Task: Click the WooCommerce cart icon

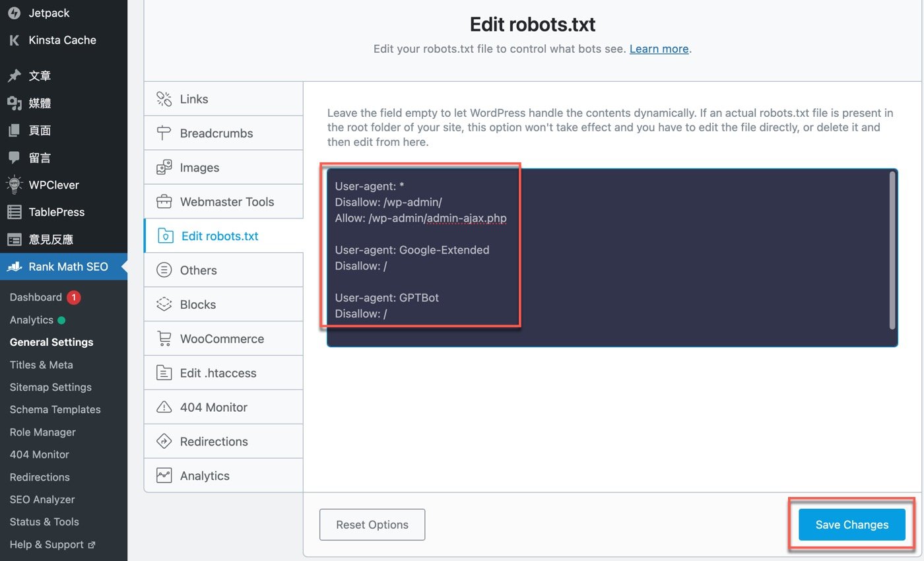Action: coord(164,339)
